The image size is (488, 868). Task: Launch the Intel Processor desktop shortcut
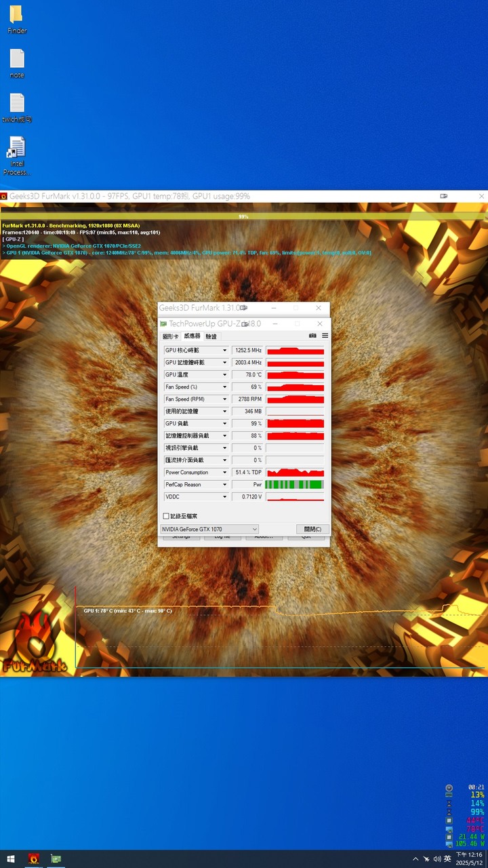click(x=17, y=156)
